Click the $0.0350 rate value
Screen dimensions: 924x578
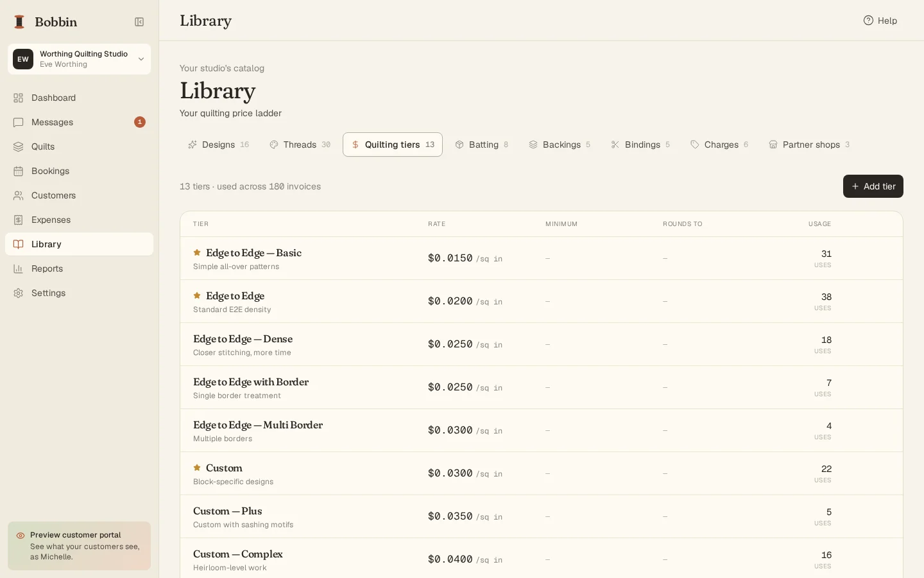450,516
